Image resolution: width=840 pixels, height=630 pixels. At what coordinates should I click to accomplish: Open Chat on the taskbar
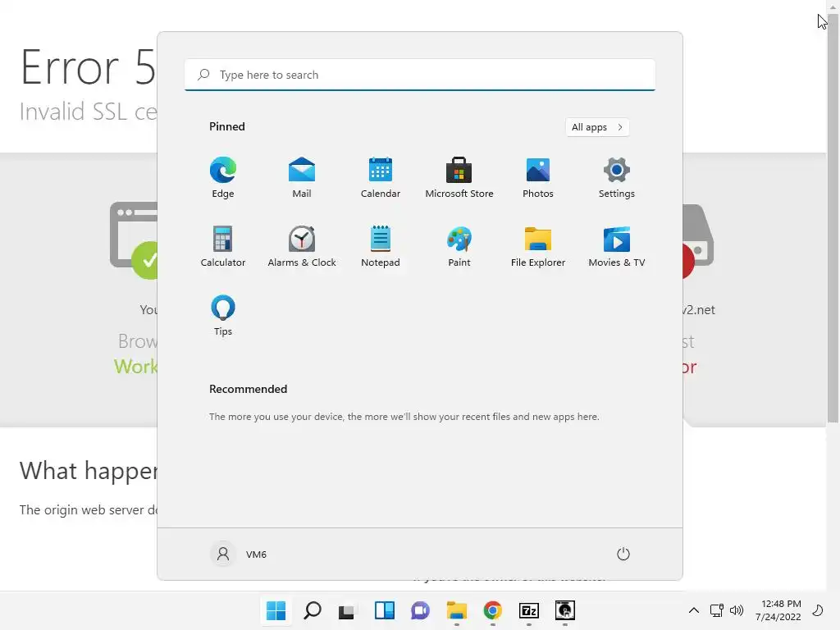coord(420,610)
